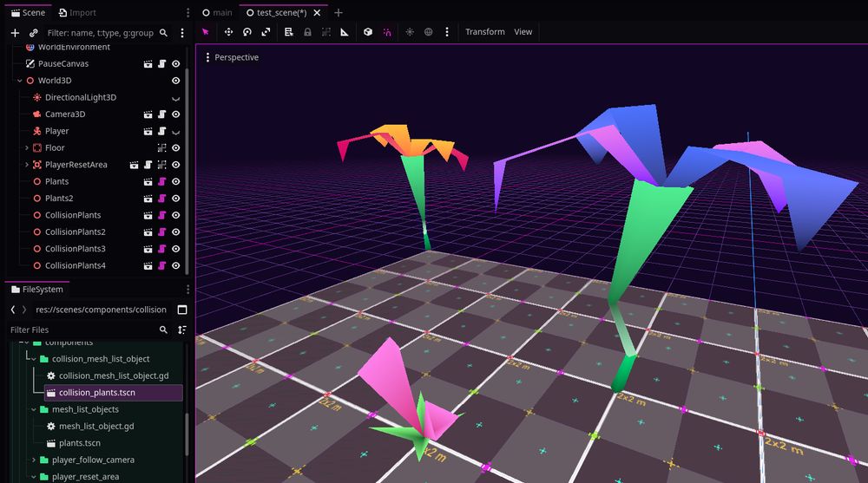Screen dimensions: 868x483
Task: Add a new scene tab
Action: 339,13
